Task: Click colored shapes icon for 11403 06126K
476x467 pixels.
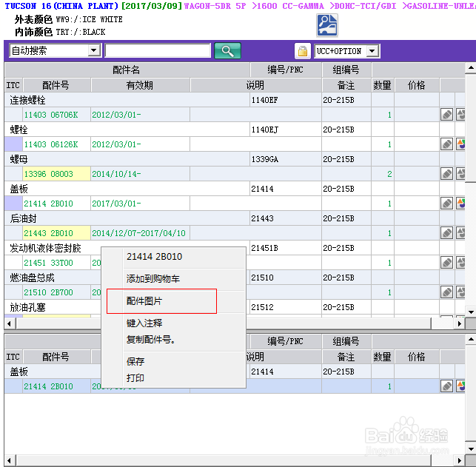Action: click(460, 144)
